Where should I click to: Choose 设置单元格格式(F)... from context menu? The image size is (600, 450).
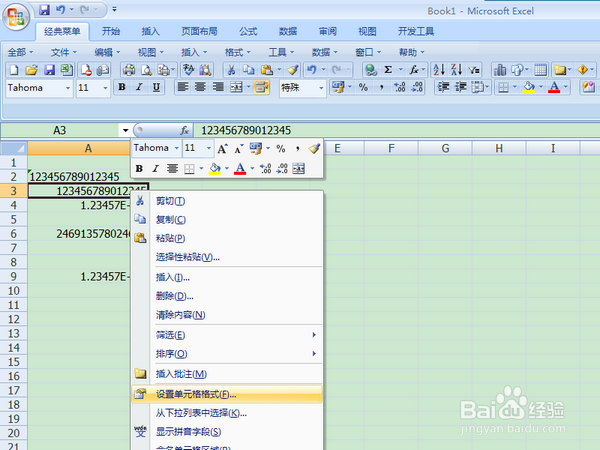pyautogui.click(x=227, y=394)
